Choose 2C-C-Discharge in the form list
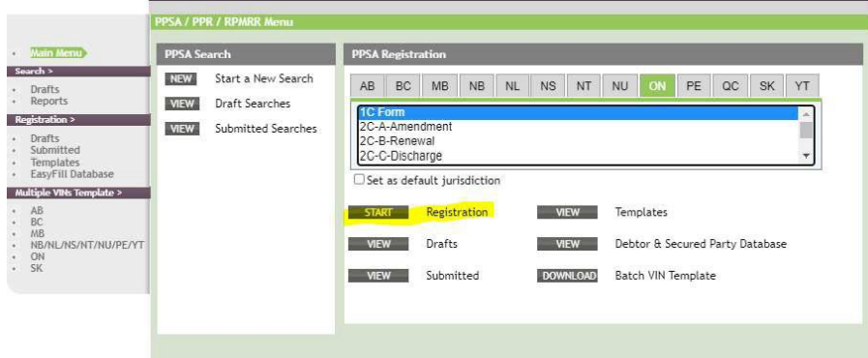Viewport: 868px width, 358px height. (x=578, y=156)
